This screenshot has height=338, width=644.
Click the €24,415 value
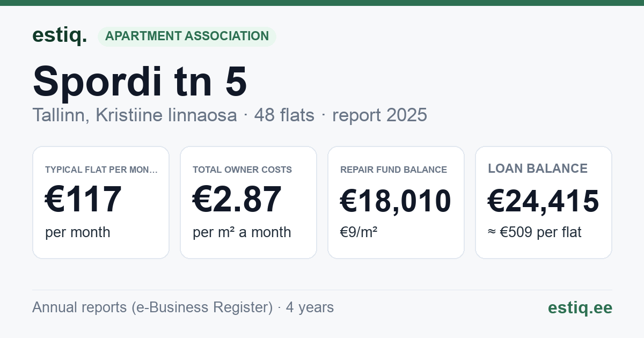544,201
